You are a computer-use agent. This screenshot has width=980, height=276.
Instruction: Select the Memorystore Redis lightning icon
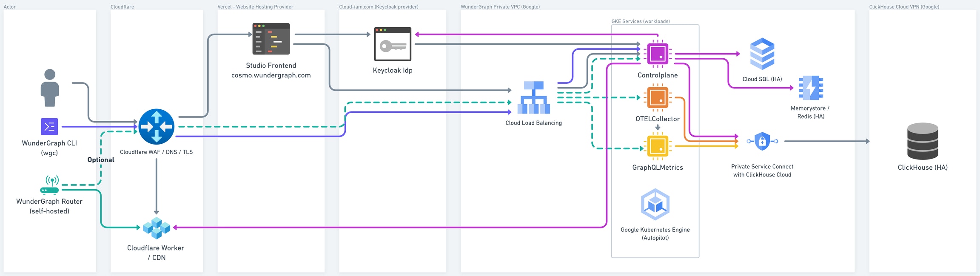tap(811, 88)
